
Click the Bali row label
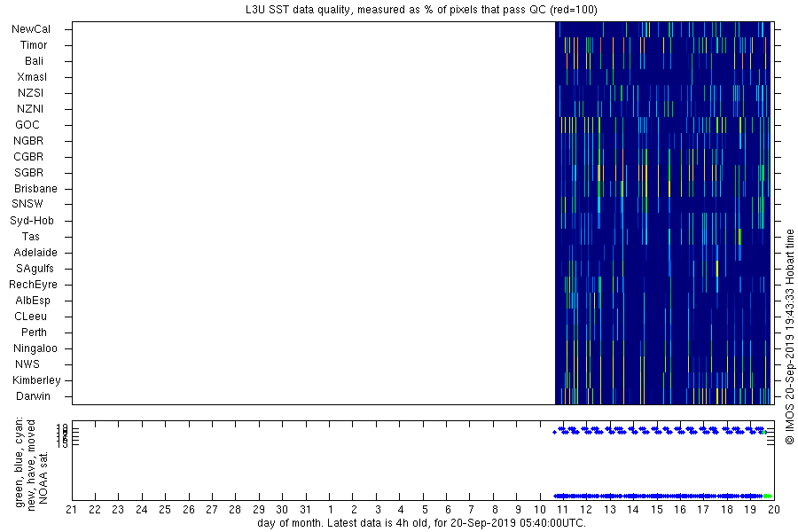coord(34,60)
